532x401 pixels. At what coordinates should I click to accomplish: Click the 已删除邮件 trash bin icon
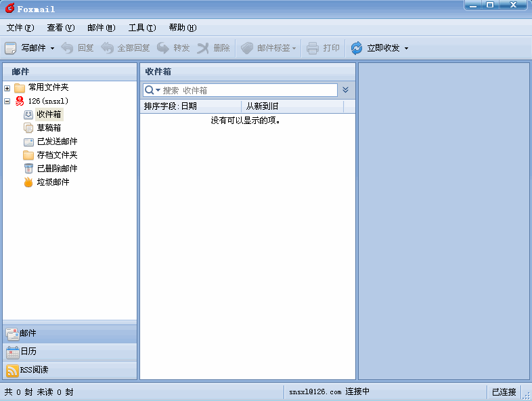click(28, 169)
